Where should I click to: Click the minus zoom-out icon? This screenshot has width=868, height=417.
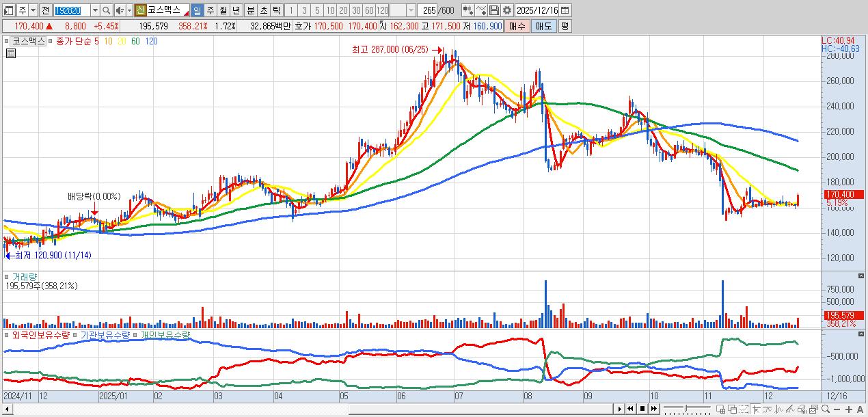coord(837,409)
